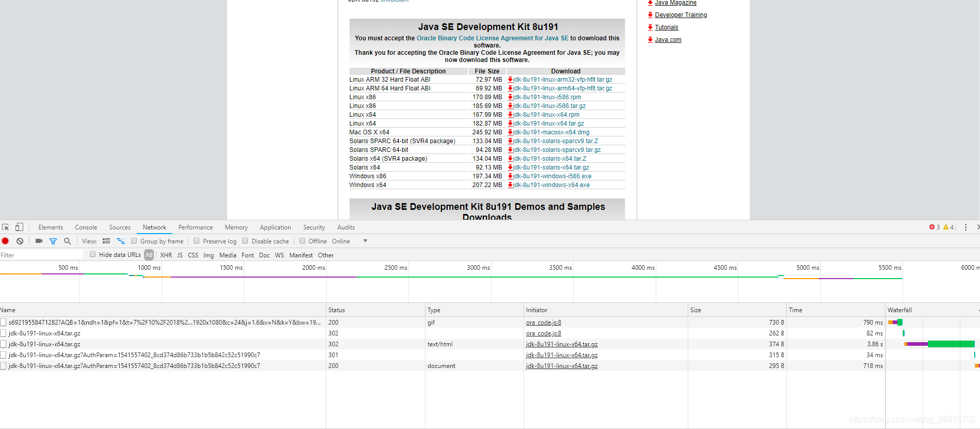Click the network Filter text field
The width and height of the screenshot is (980, 429).
pos(41,255)
